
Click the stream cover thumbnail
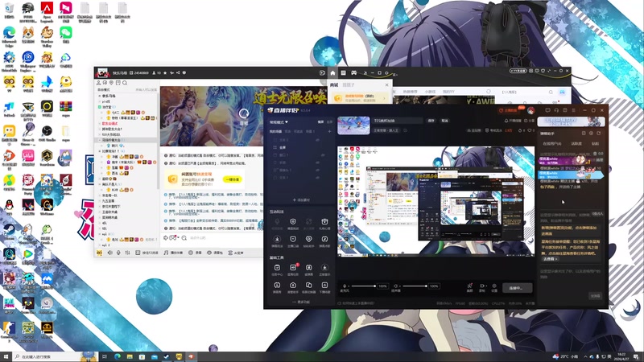pos(353,125)
